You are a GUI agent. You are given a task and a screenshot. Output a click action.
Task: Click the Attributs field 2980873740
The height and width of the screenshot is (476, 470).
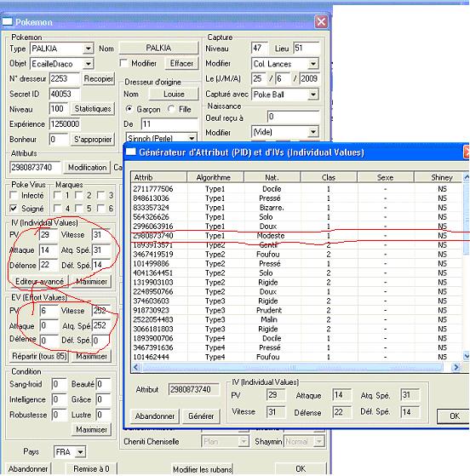35,167
